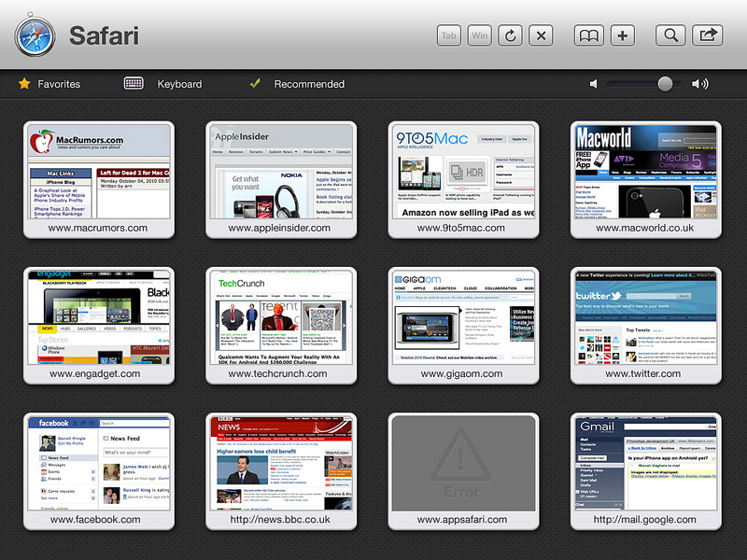This screenshot has height=560, width=747.
Task: Open the magnifying glass search
Action: pyautogui.click(x=670, y=35)
